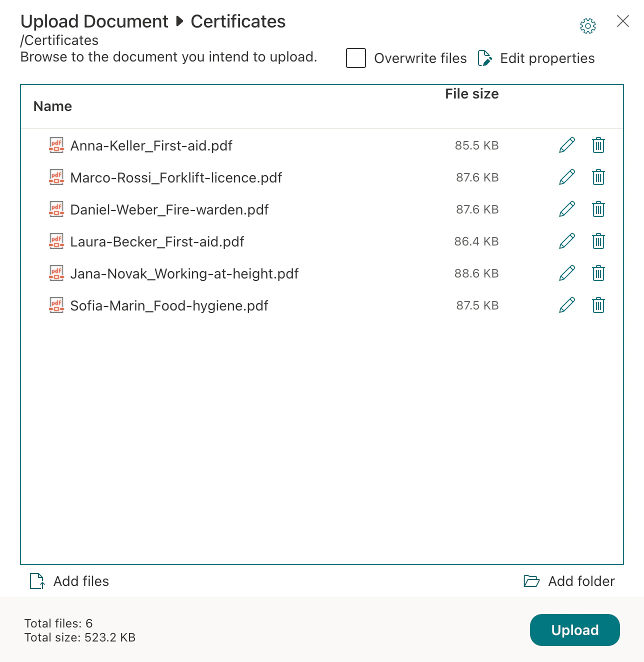Click the PDF icon beside Sofia-Marin_Food-hygiene.pdf
This screenshot has height=662, width=644.
pyautogui.click(x=56, y=305)
